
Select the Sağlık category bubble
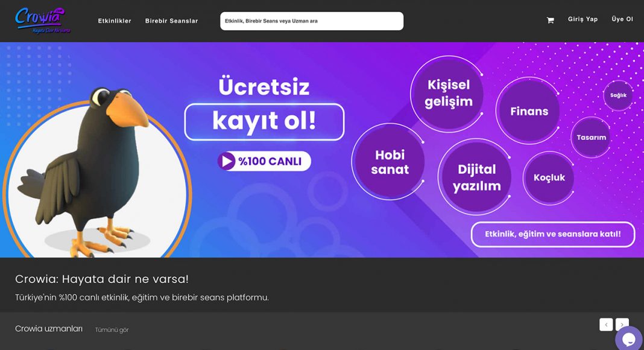click(x=618, y=95)
